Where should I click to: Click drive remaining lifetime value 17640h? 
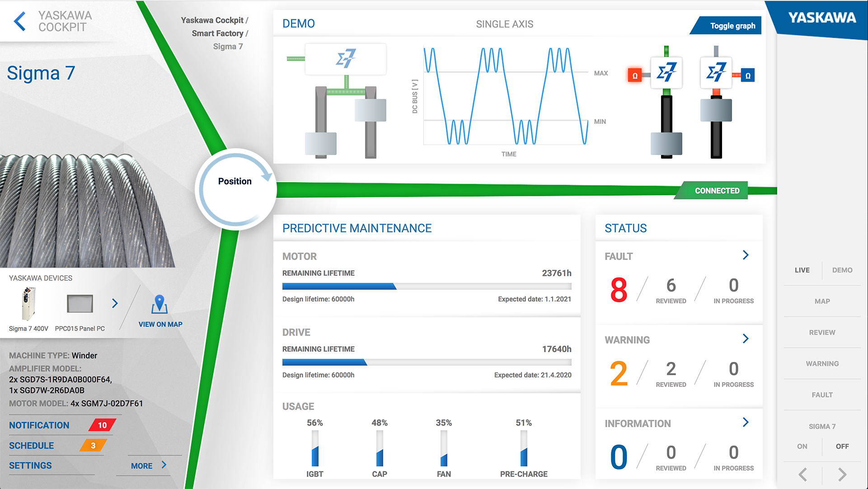[557, 349]
